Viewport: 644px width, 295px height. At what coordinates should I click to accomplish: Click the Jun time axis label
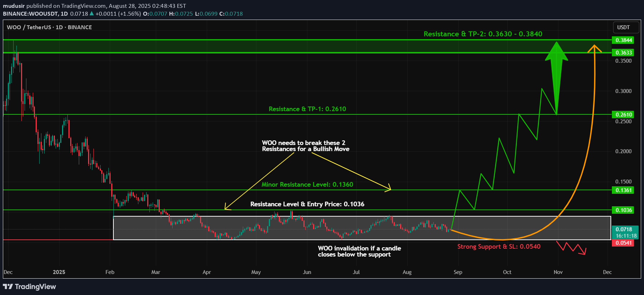(x=307, y=272)
